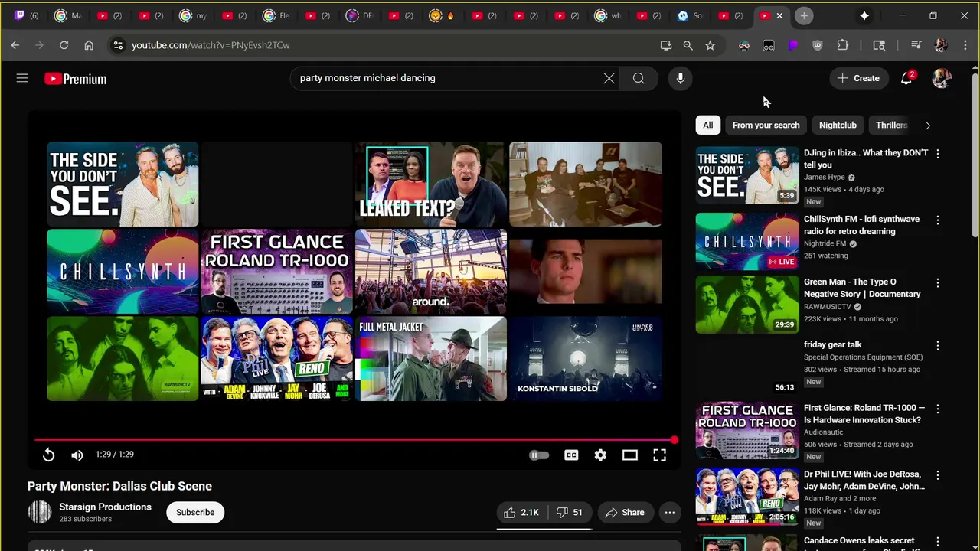The height and width of the screenshot is (551, 980).
Task: Open the Chrome three-dot menu
Action: coord(965,45)
